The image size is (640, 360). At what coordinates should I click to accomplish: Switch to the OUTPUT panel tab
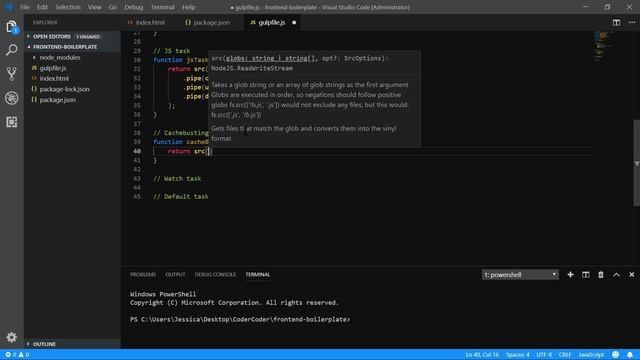(175, 275)
